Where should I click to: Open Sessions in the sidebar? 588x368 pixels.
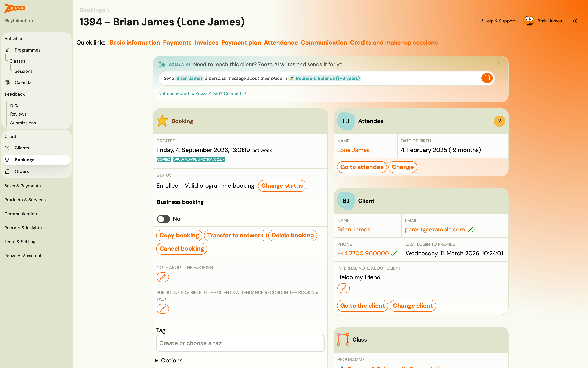coord(24,71)
